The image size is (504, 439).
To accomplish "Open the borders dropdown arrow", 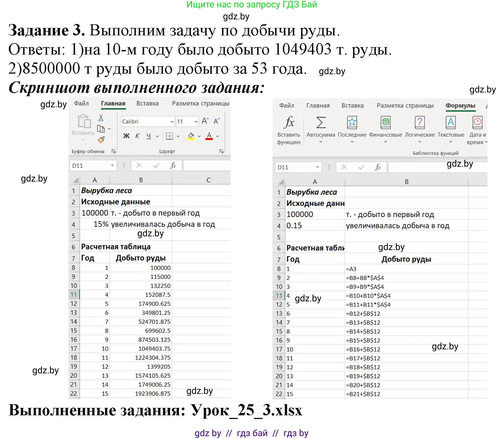I will [x=178, y=136].
